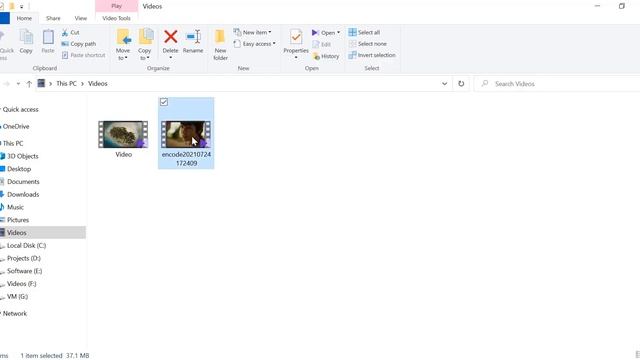This screenshot has height=360, width=640.
Task: Click This PC in address breadcrumb
Action: click(x=66, y=84)
